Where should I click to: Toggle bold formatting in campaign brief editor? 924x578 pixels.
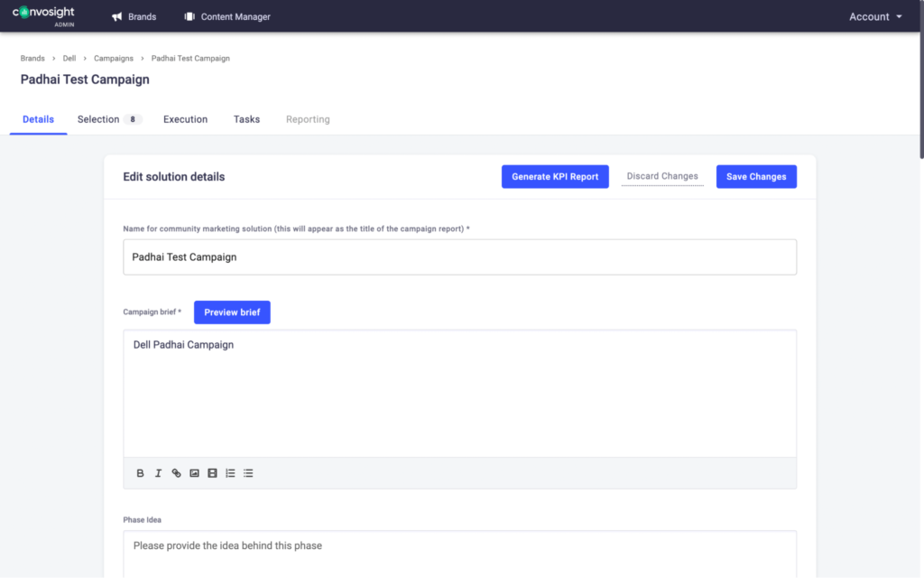[140, 473]
